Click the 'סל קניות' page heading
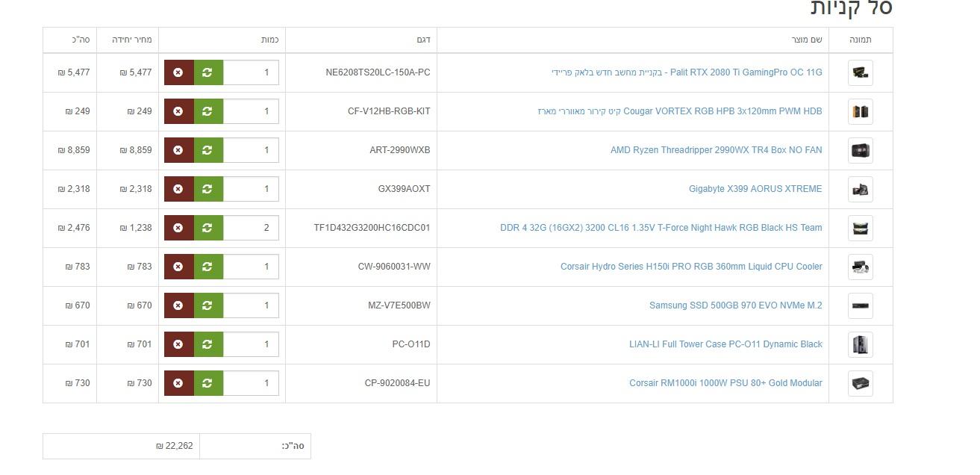The height and width of the screenshot is (475, 980). tap(852, 8)
